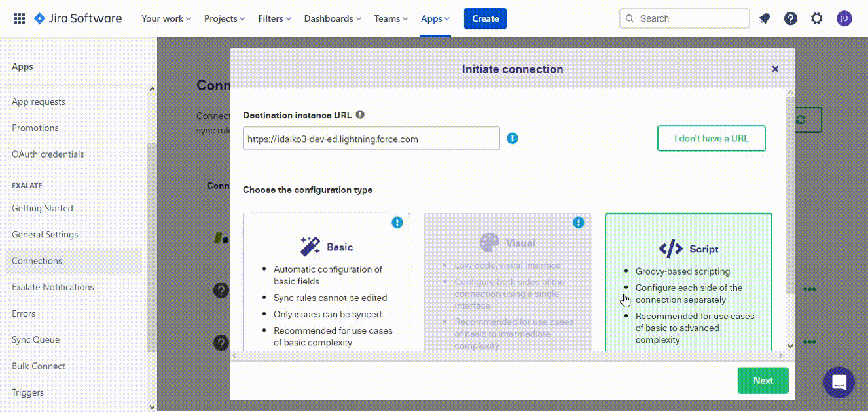Click the Configure each side of the connection separately bullet
The width and height of the screenshot is (868, 412).
689,294
